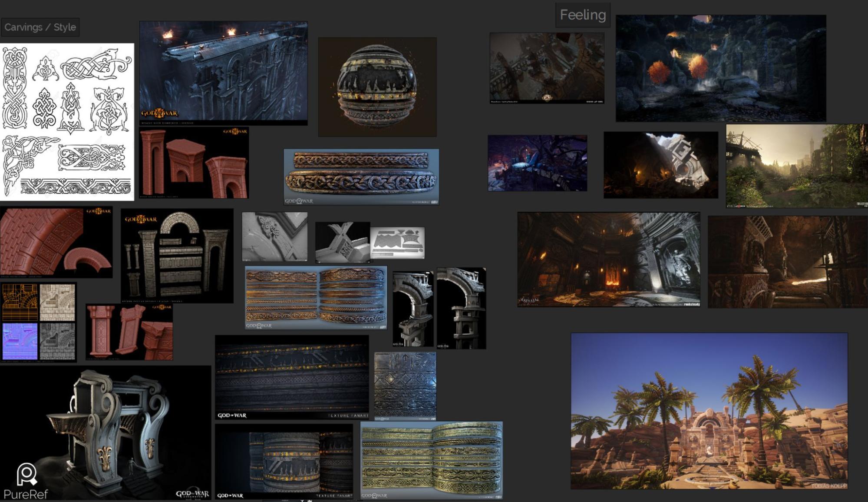Viewport: 868px width, 502px height.
Task: Click the PureRef logo icon
Action: click(x=26, y=474)
